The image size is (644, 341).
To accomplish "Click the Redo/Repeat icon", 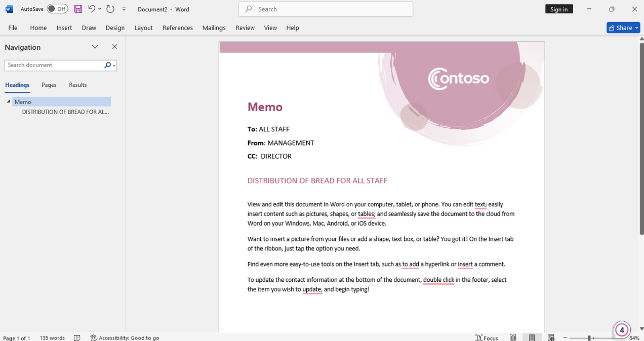I will tap(110, 9).
